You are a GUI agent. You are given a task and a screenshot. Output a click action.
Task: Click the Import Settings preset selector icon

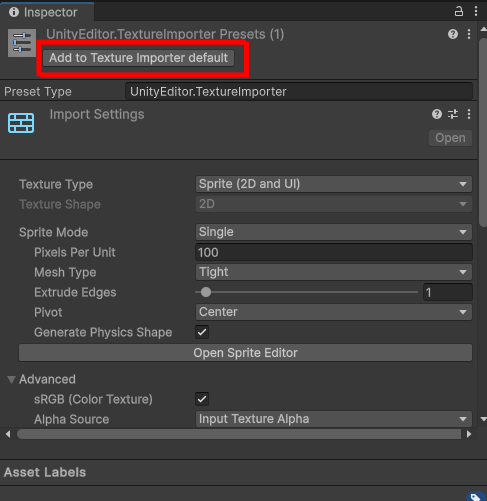453,114
